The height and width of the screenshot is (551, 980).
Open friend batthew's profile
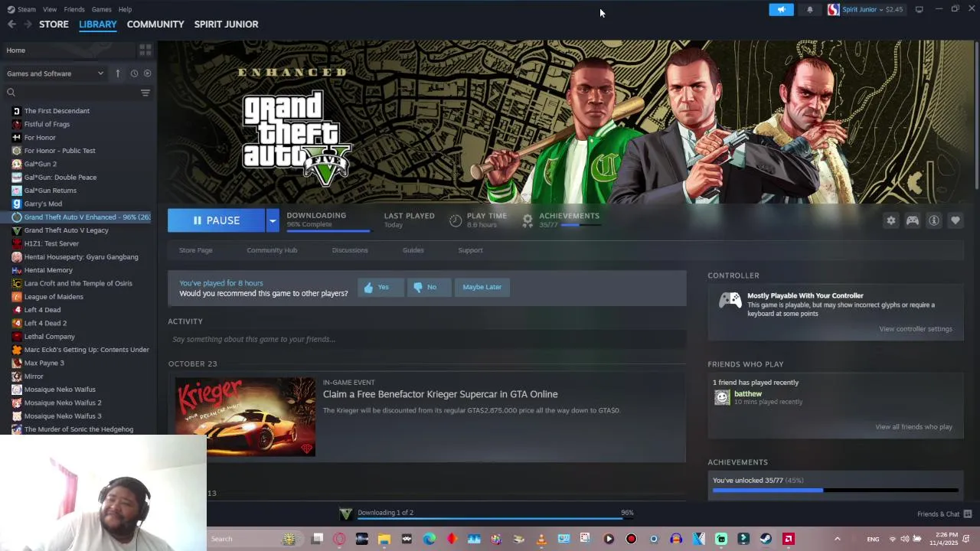[748, 394]
